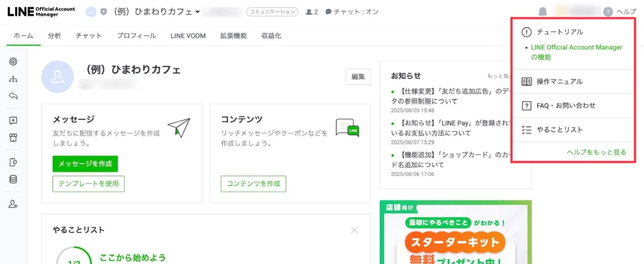The image size is (644, 264).
Task: Click the large profile avatar of ひまわりカフェ
Action: (57, 77)
